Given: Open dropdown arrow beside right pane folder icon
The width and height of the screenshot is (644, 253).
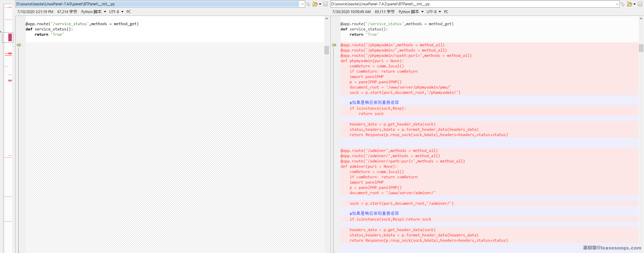Looking at the screenshot, I should coord(634,4).
